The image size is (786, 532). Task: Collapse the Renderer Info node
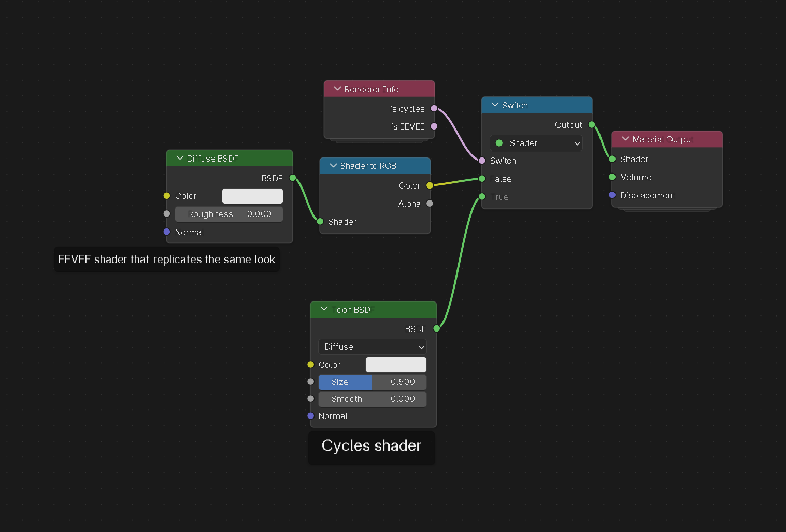(x=337, y=89)
